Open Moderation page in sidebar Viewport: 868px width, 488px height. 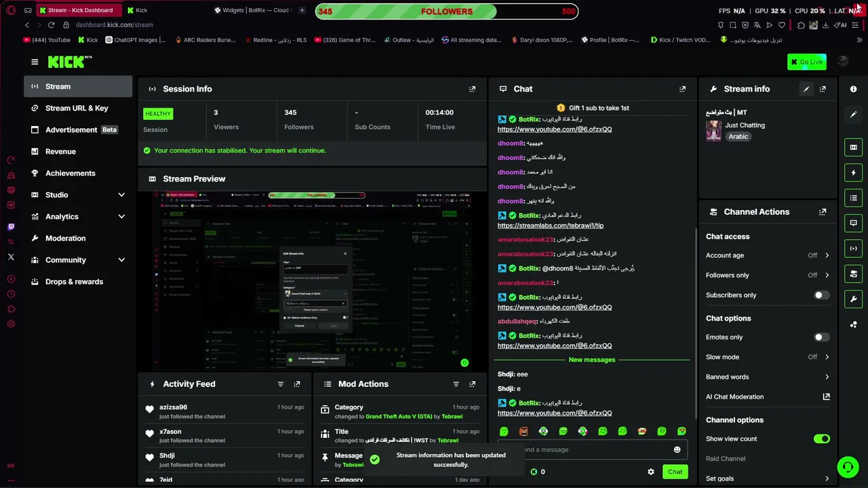[78, 239]
